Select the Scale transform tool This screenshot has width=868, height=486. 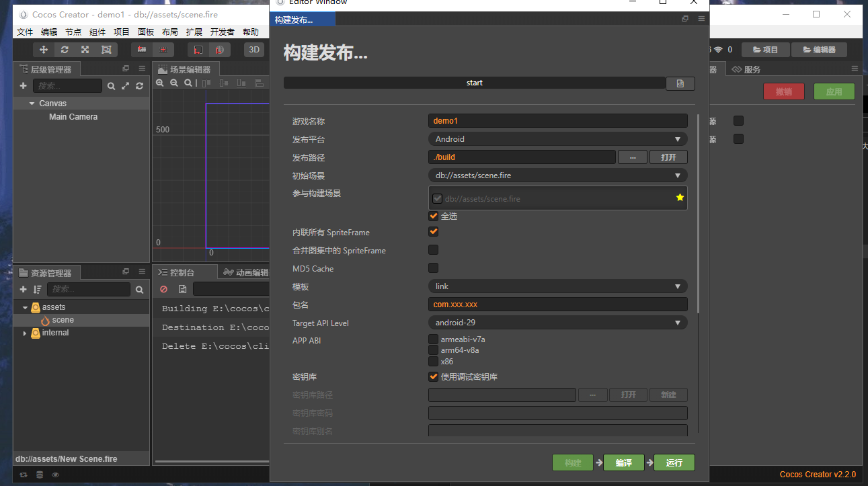85,50
